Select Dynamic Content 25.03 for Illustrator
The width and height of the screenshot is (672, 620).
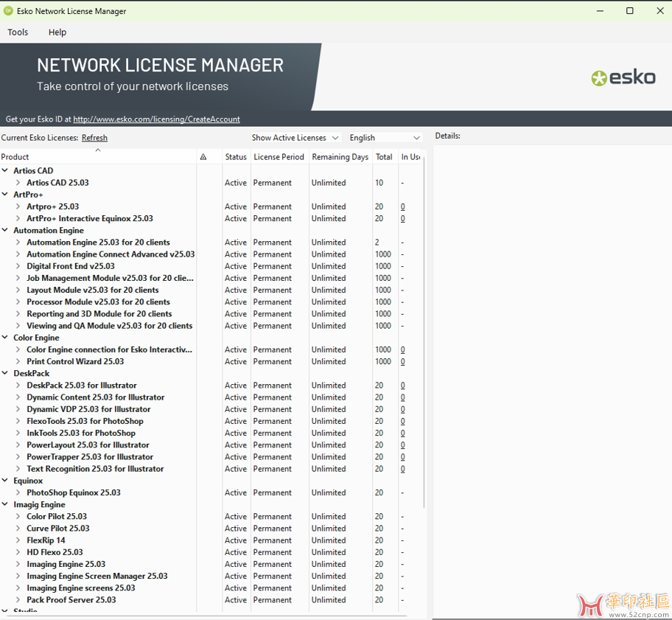pos(96,397)
